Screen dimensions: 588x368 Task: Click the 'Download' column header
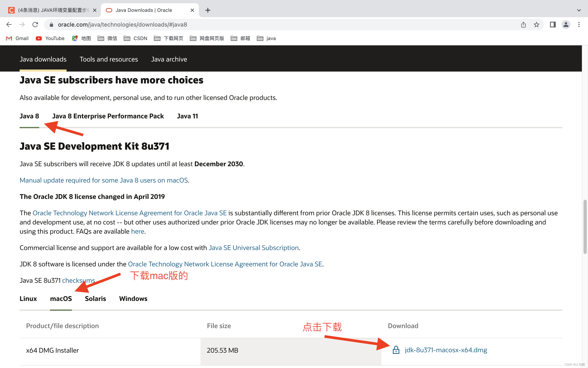(x=403, y=326)
